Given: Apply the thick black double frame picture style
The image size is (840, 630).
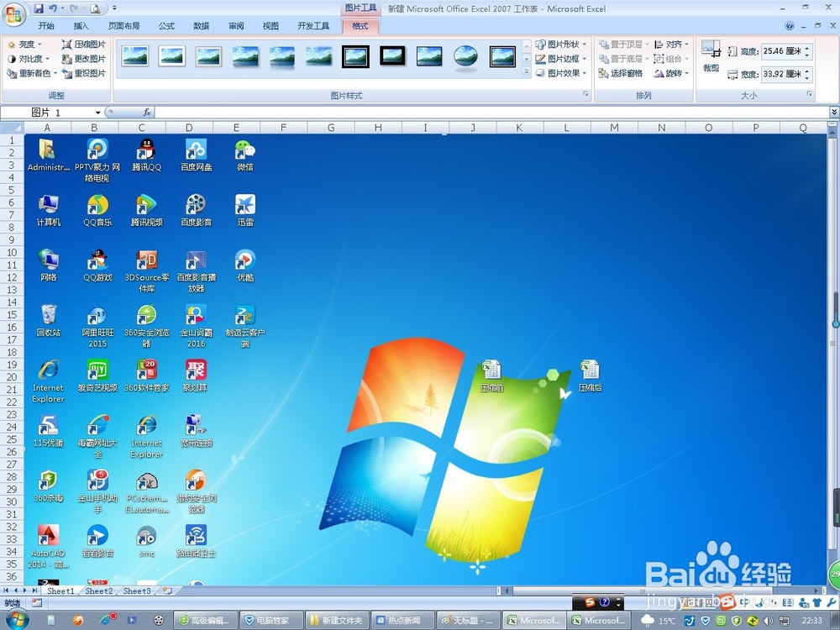Looking at the screenshot, I should coord(355,55).
